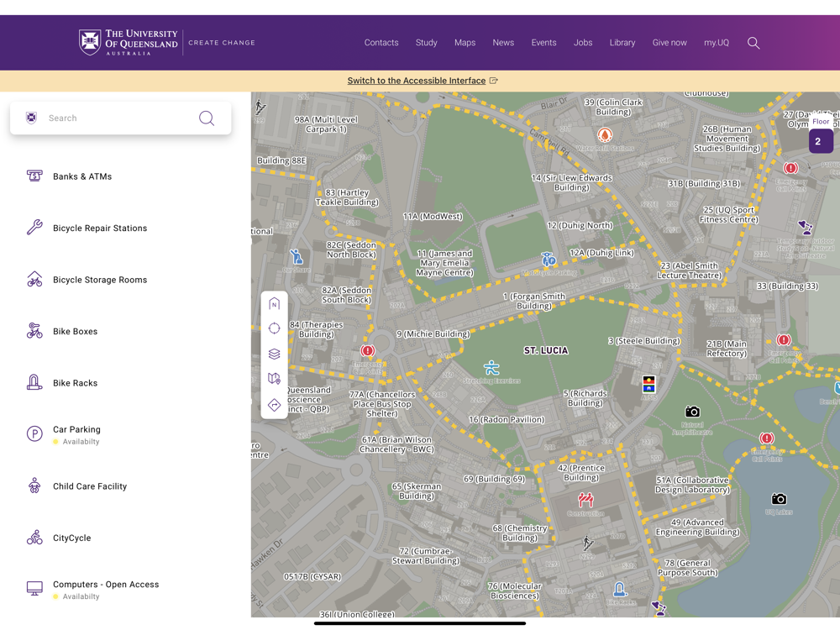Click the Stretching Exercises map marker
840x630 pixels.
point(491,368)
